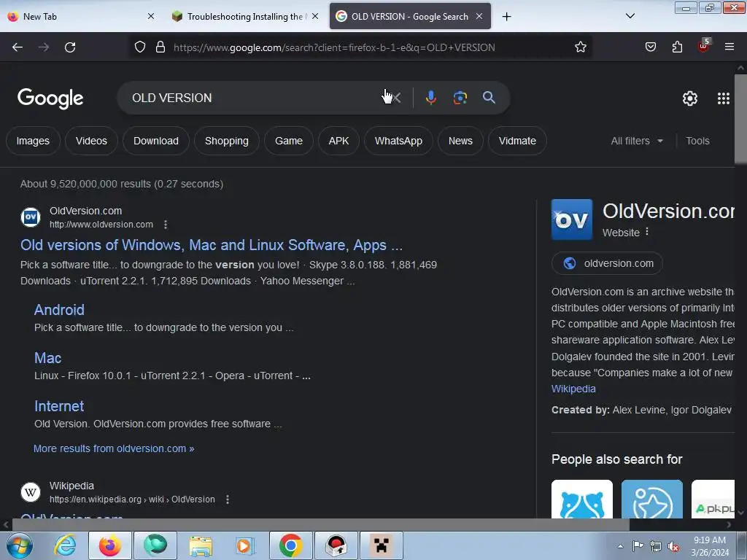
Task: Start Google voice search via microphone
Action: [430, 98]
